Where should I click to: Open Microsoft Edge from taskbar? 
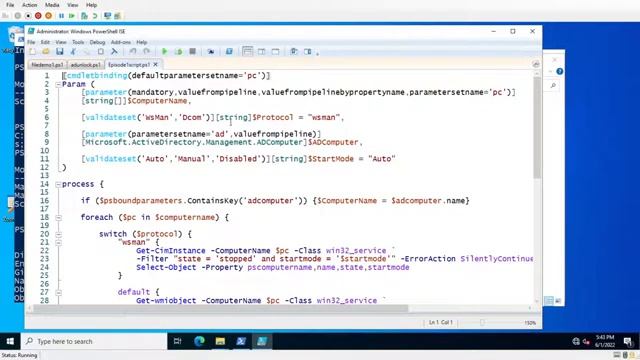click(x=199, y=341)
